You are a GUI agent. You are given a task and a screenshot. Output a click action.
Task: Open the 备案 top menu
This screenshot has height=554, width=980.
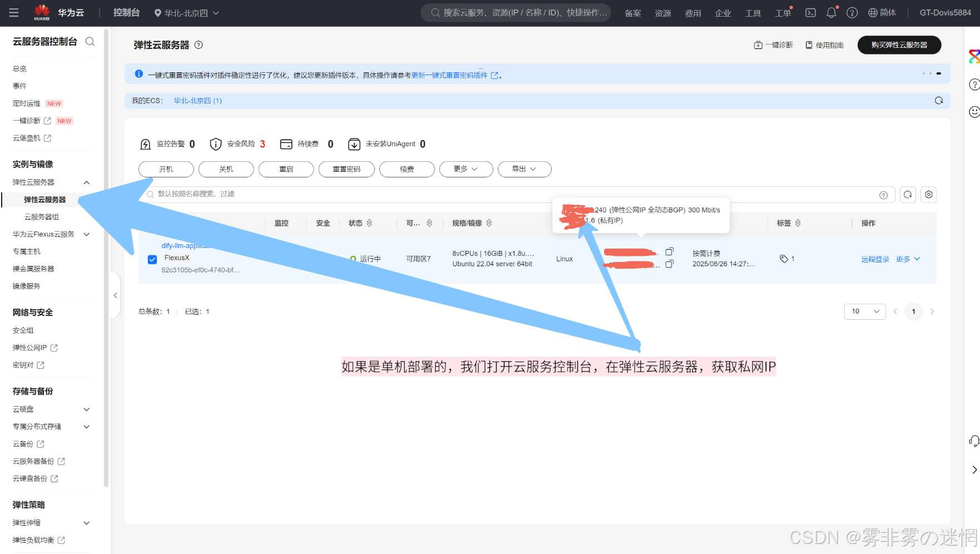[x=633, y=13]
